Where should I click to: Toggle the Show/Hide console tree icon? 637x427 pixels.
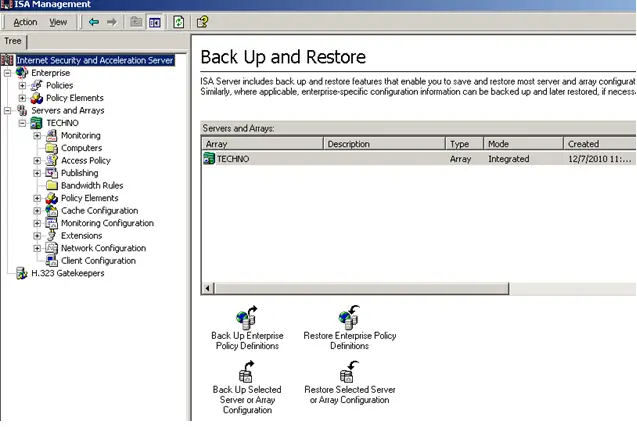(155, 22)
